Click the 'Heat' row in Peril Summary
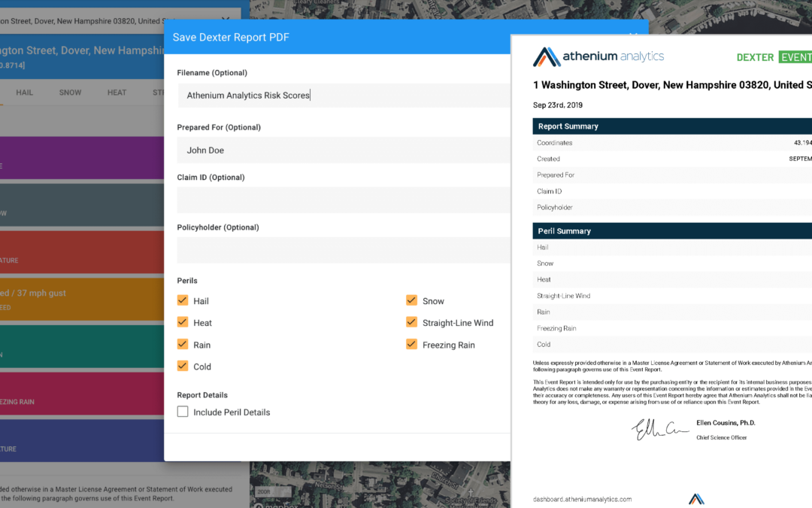 [x=672, y=279]
